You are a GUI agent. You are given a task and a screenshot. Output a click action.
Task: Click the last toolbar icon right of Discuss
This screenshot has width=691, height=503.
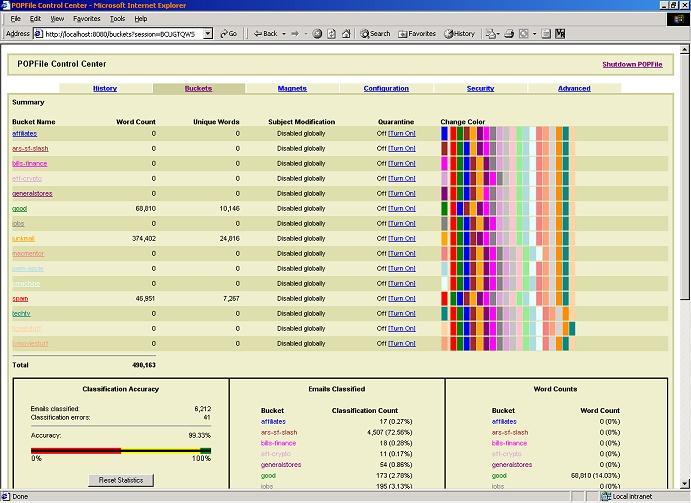(x=560, y=34)
